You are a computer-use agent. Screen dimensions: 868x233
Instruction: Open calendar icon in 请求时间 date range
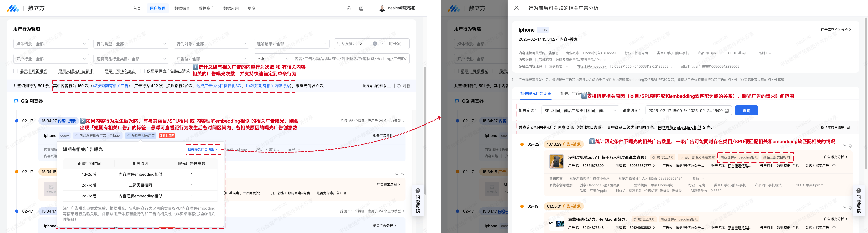coord(726,111)
